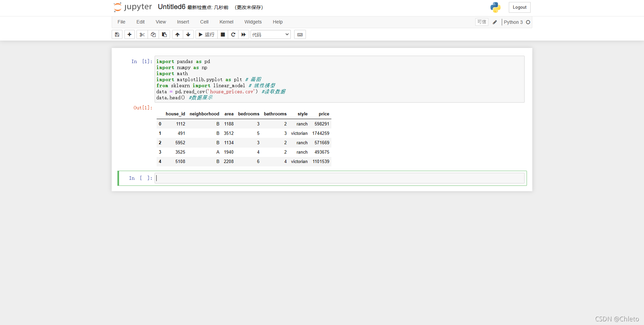644x325 pixels.
Task: Click the Logout button
Action: [x=520, y=7]
